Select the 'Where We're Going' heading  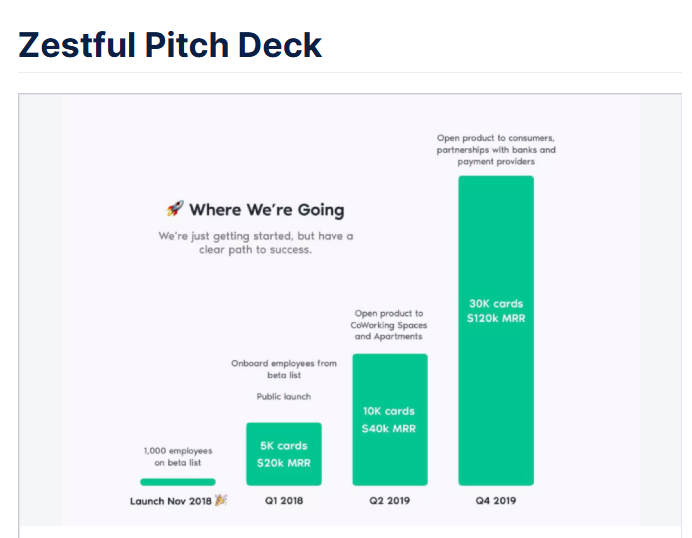click(x=267, y=210)
